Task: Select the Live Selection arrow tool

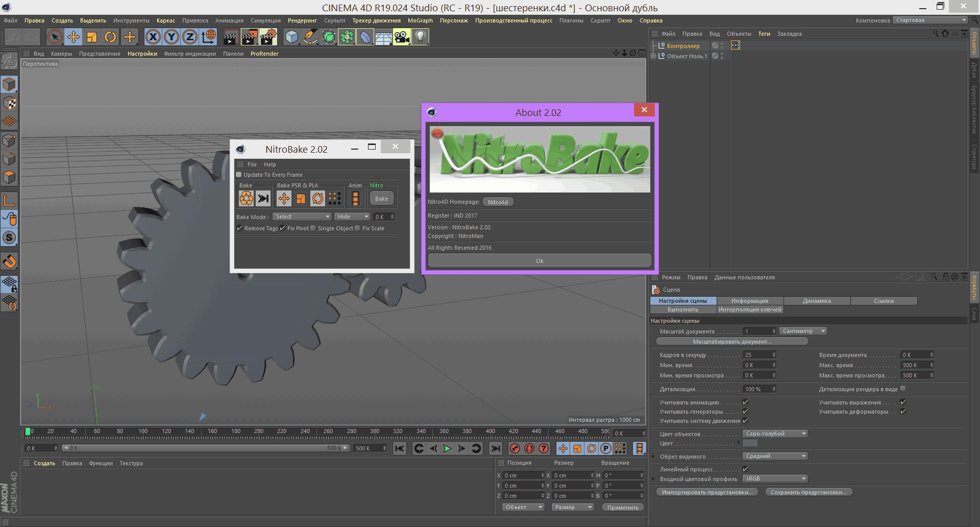Action: tap(55, 37)
